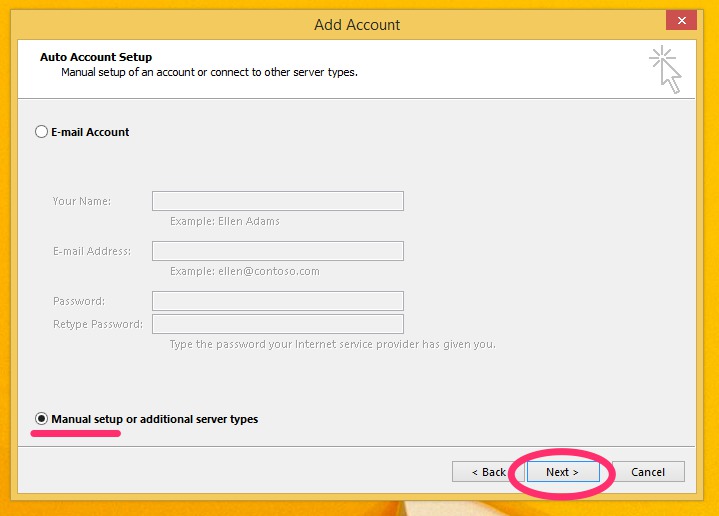Click the Your Name input field
Image resolution: width=719 pixels, height=516 pixels.
click(x=278, y=201)
